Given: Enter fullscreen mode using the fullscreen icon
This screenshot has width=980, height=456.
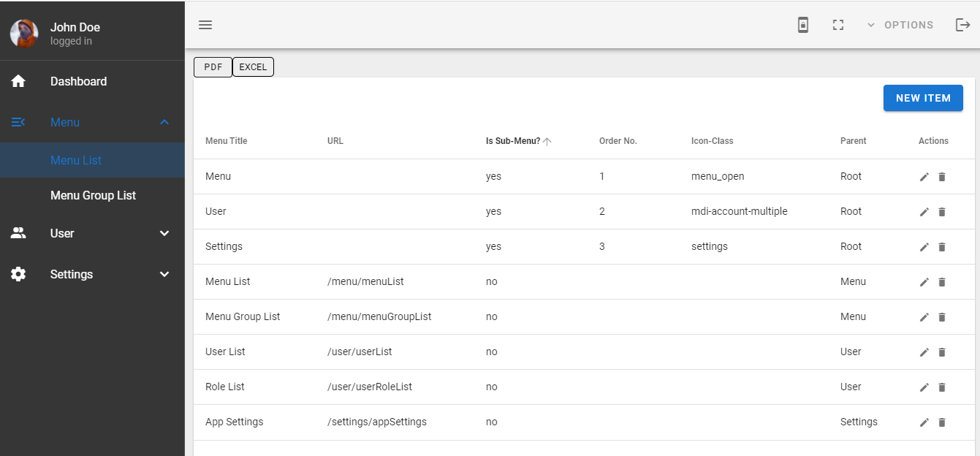Looking at the screenshot, I should [x=837, y=24].
